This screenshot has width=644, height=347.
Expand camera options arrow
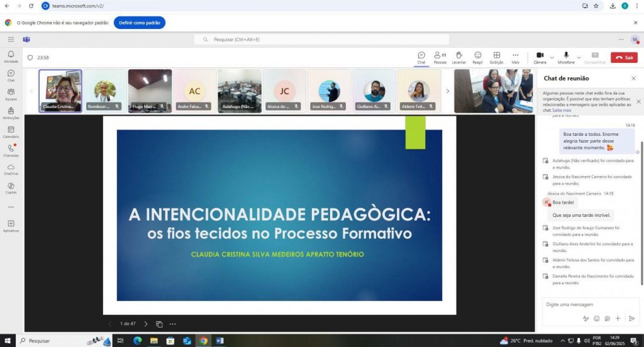[x=552, y=57]
